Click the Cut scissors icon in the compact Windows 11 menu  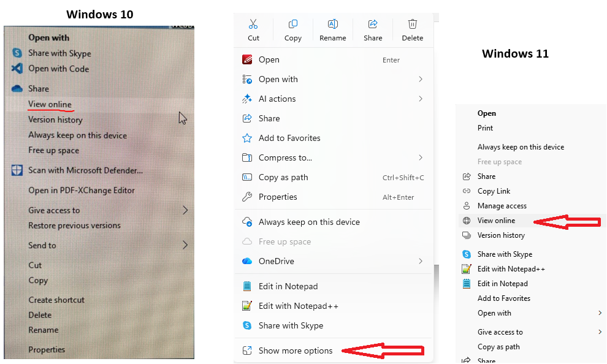(x=253, y=25)
